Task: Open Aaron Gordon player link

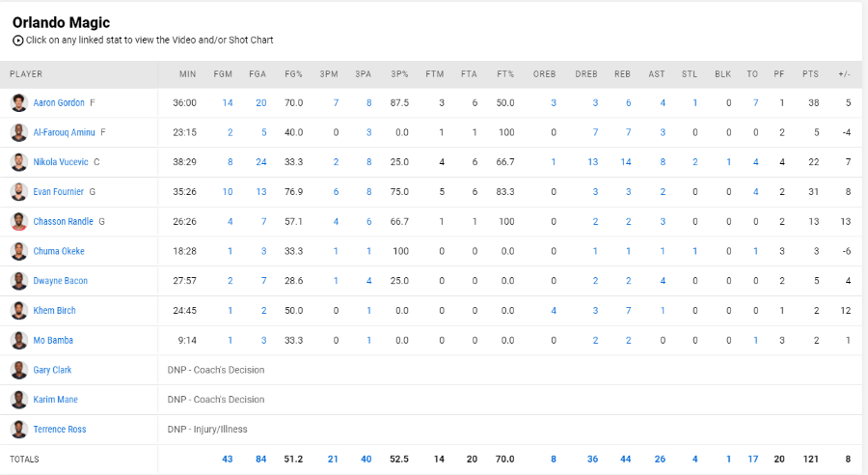Action: (x=59, y=102)
